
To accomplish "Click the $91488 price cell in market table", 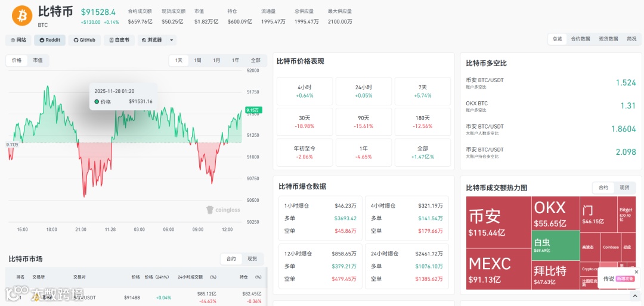I will coord(132,298).
